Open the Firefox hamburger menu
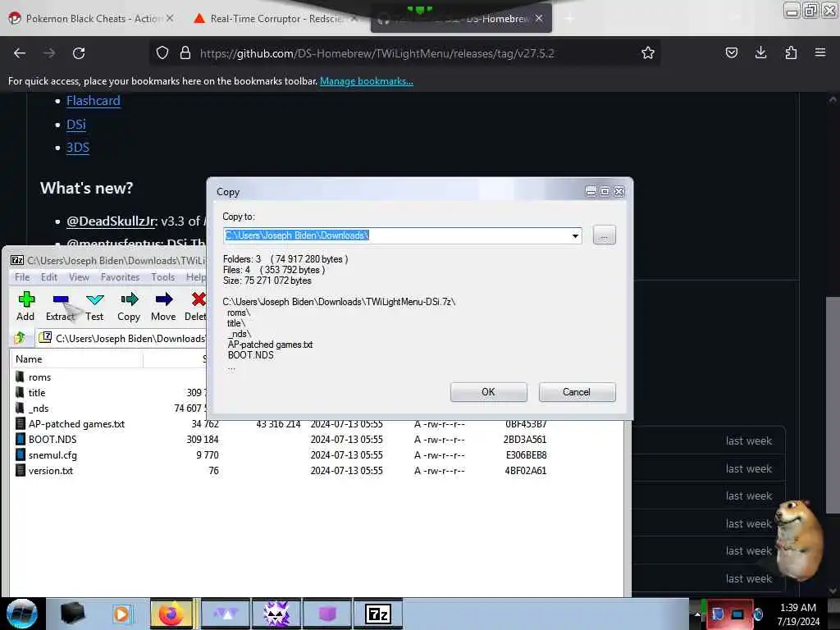Image resolution: width=840 pixels, height=630 pixels. coord(820,52)
